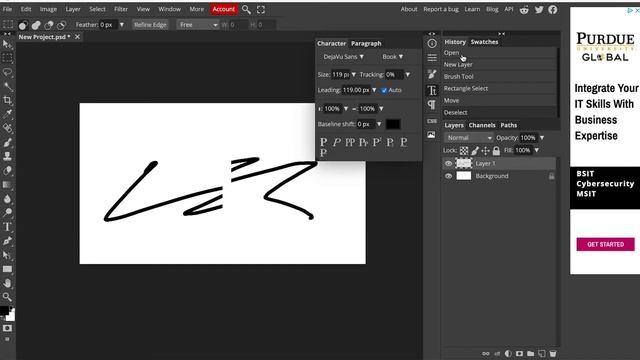Open the Normal blend mode dropdown
The width and height of the screenshot is (640, 360).
click(x=469, y=138)
